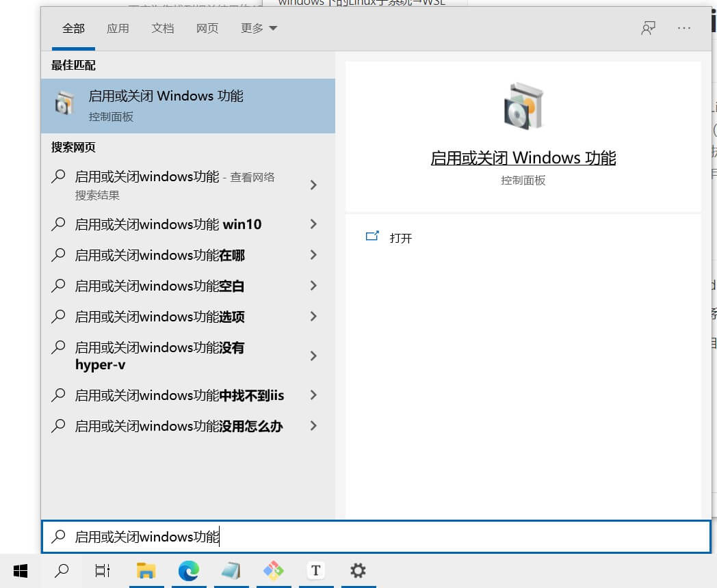This screenshot has height=588, width=717.
Task: Click magnifier icon beside 没用怎么办 suggestion
Action: 59,426
